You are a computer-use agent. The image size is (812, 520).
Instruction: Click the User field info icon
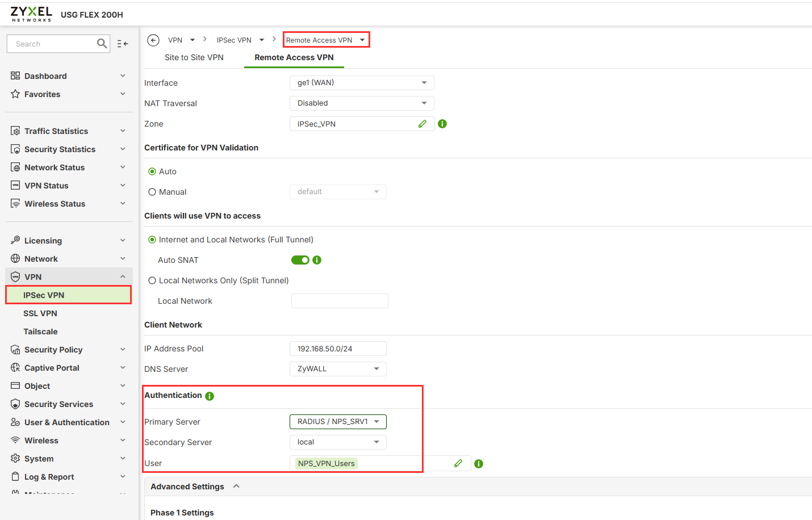pyautogui.click(x=479, y=464)
